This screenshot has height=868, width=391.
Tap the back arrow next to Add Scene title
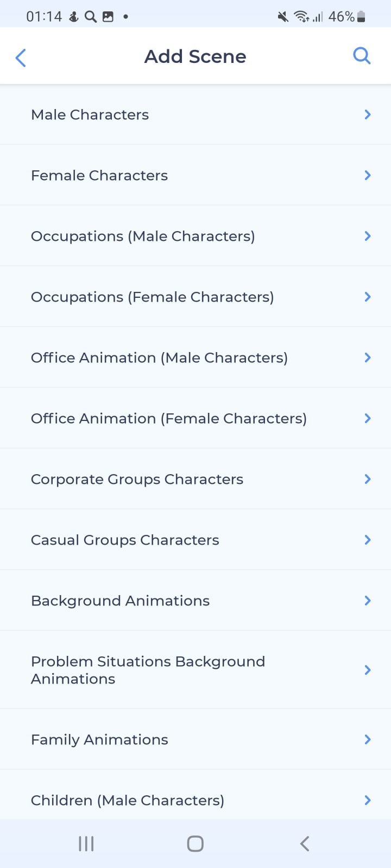coord(21,57)
